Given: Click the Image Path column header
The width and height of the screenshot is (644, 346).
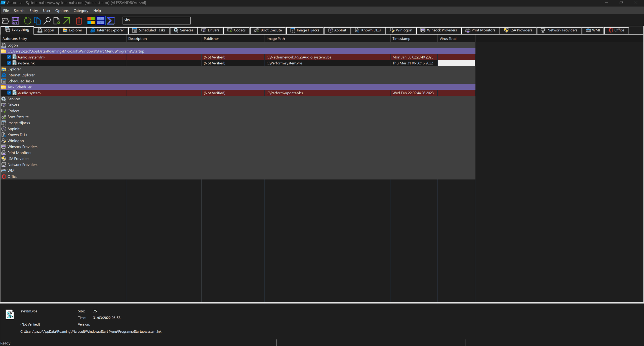Looking at the screenshot, I should click(x=276, y=39).
